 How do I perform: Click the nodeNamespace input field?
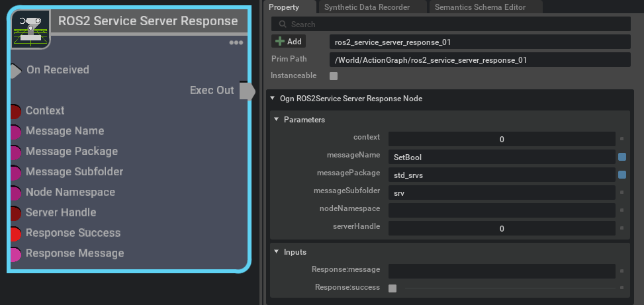502,210
